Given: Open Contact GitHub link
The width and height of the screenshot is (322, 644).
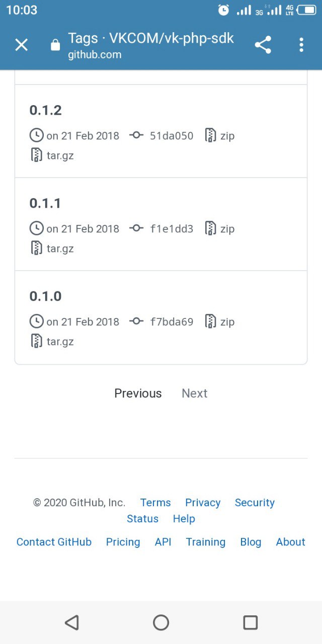Looking at the screenshot, I should tap(54, 542).
